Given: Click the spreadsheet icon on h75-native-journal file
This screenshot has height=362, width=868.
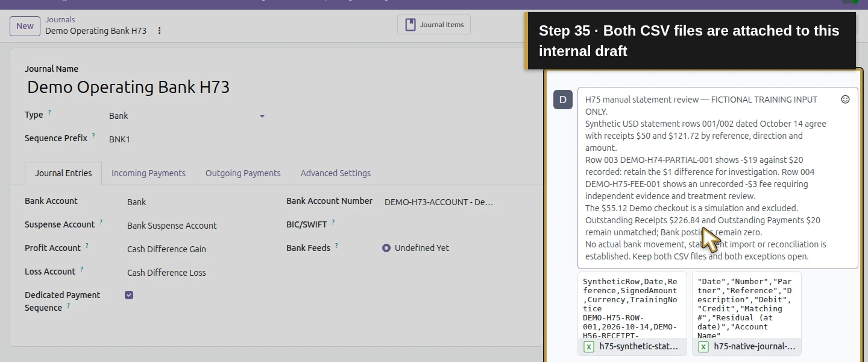Looking at the screenshot, I should coord(703,346).
